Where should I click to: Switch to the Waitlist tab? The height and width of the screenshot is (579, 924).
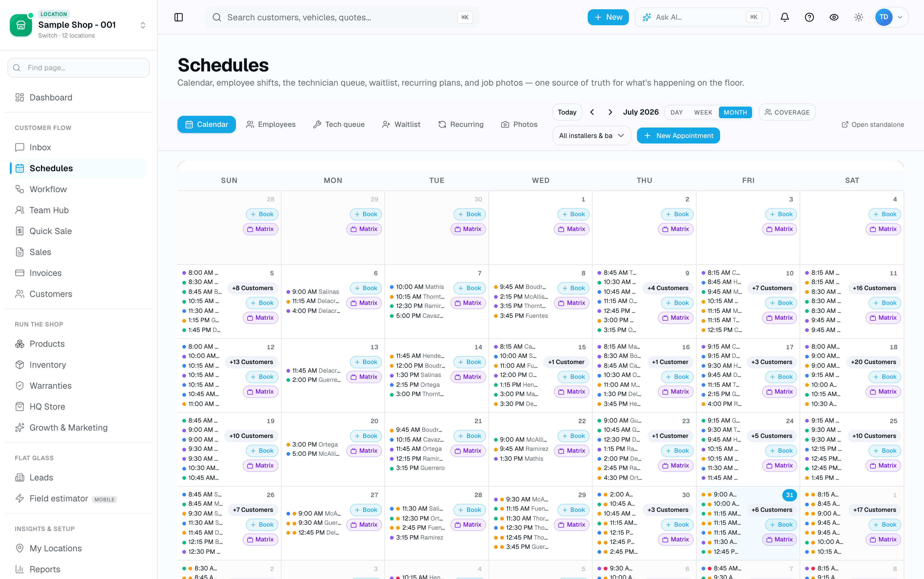point(401,124)
